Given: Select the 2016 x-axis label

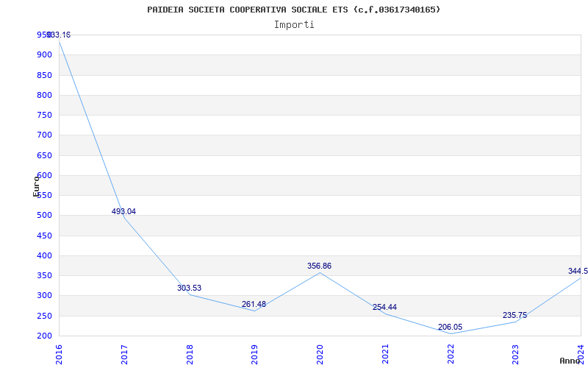Looking at the screenshot, I should click(60, 355).
